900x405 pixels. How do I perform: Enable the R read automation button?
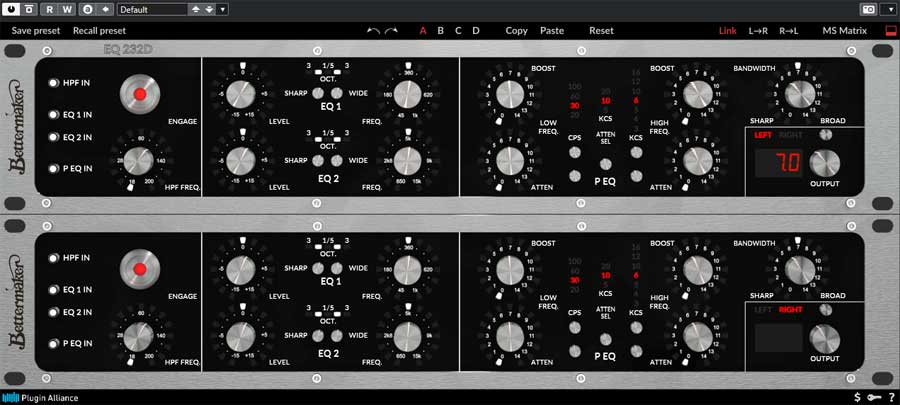51,9
